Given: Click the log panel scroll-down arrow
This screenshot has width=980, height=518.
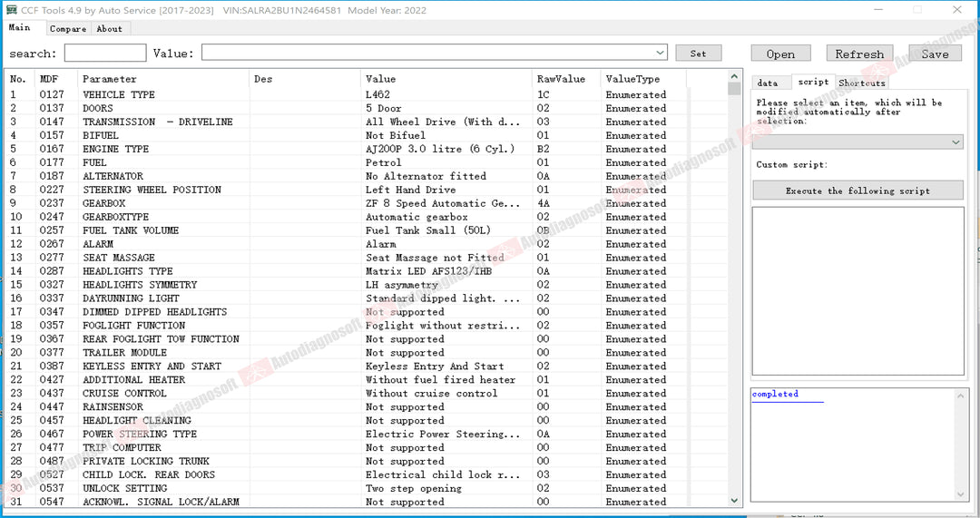Looking at the screenshot, I should 961,494.
